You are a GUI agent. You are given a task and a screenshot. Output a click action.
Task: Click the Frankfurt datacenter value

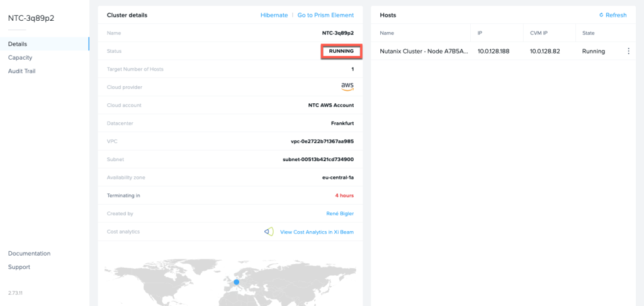[342, 123]
